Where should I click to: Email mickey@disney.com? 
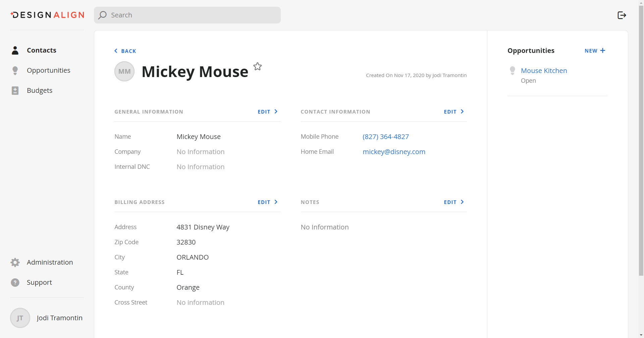click(x=394, y=152)
